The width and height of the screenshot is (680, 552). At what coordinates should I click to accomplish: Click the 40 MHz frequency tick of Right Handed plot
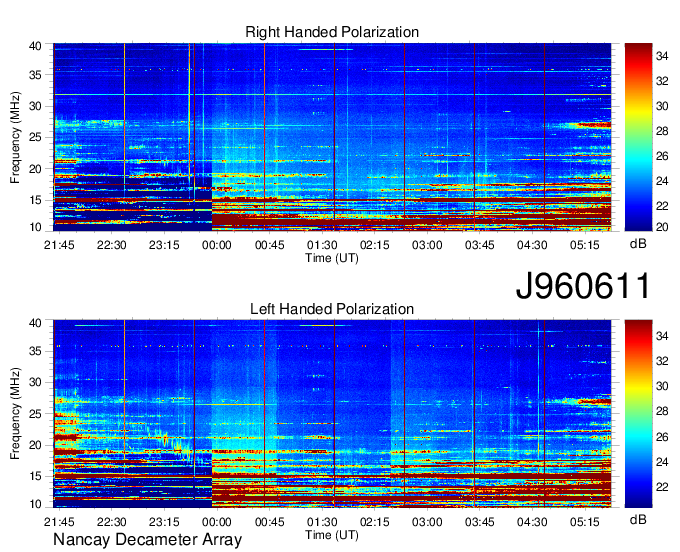pos(35,46)
